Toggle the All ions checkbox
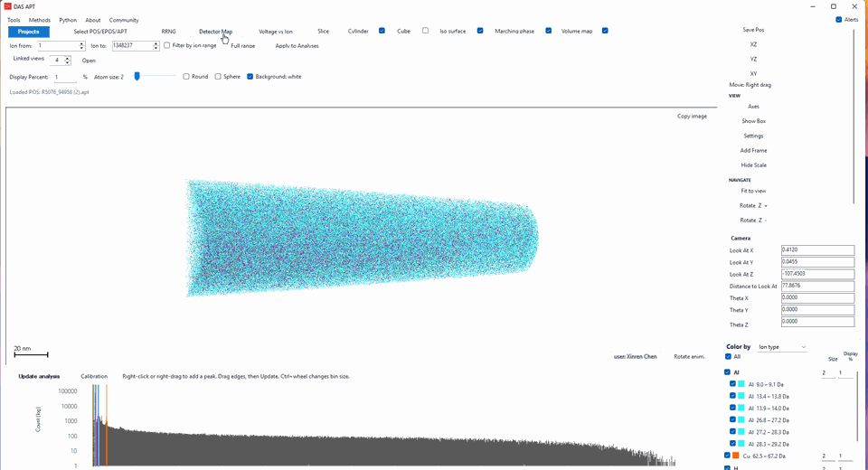This screenshot has width=868, height=470. (x=728, y=356)
